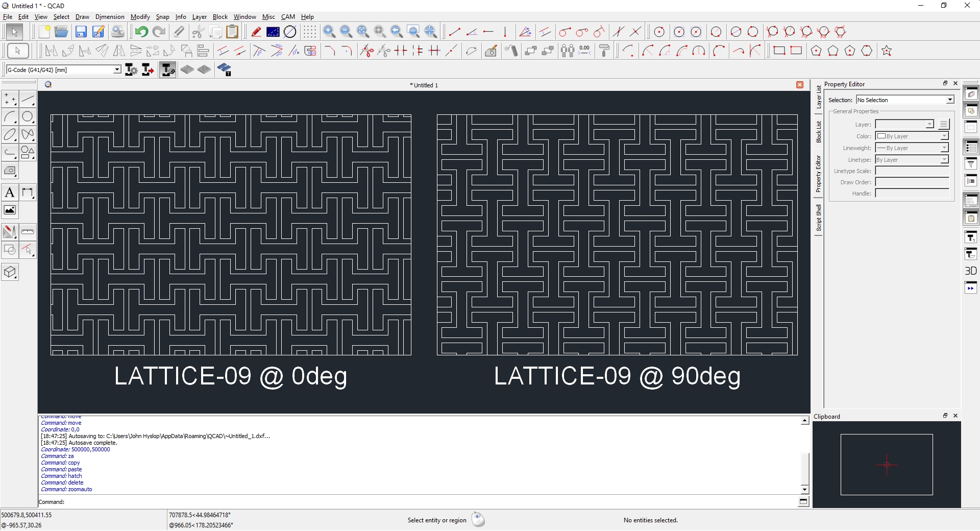Image resolution: width=980 pixels, height=531 pixels.
Task: Click the Save file icon
Action: pos(81,32)
